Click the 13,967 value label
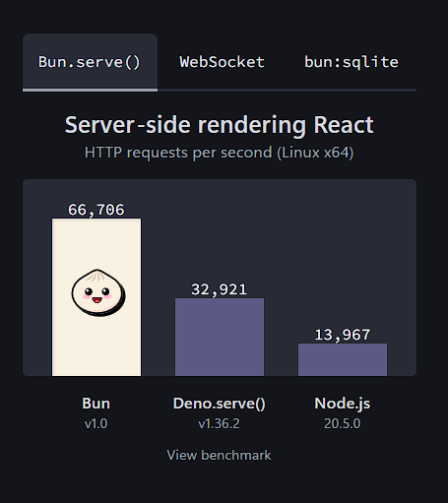The image size is (448, 503). click(x=343, y=335)
